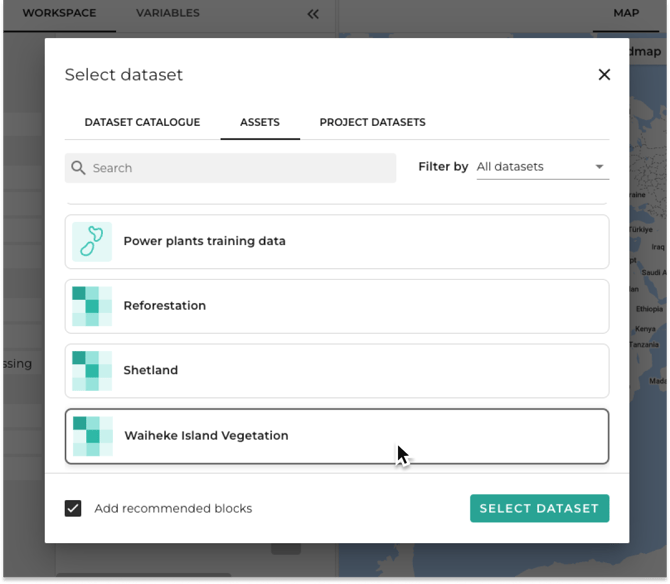Open the Workspace tab behind the dialog
The image size is (670, 584).
59,13
